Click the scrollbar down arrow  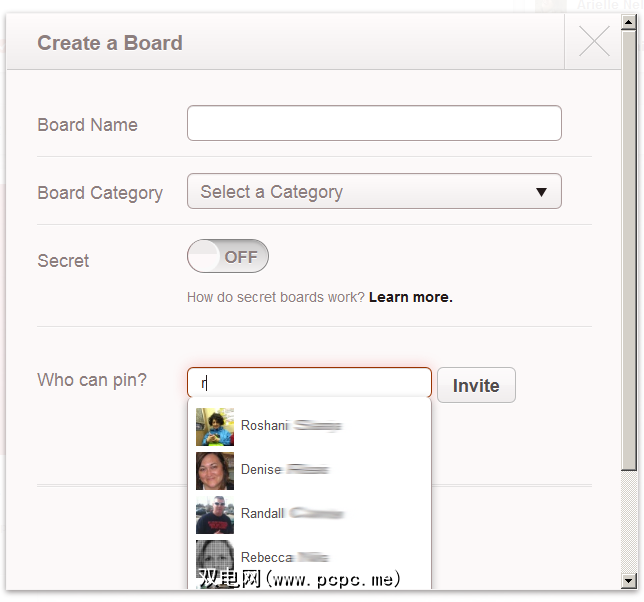click(x=628, y=580)
